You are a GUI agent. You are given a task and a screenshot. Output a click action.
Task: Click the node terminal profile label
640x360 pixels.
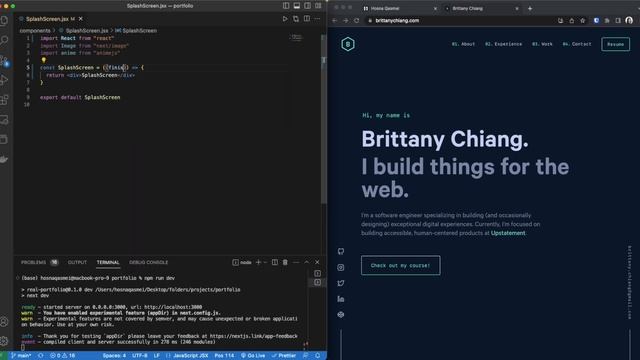[242, 262]
